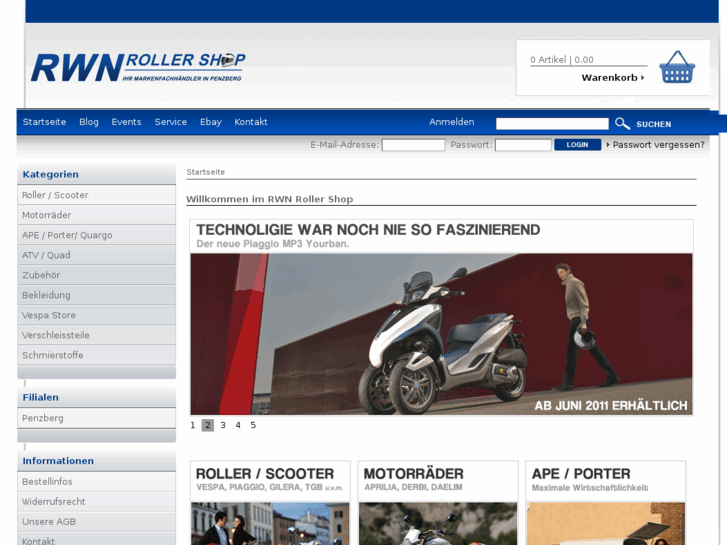
Task: Select the ATV / Quad category
Action: pos(96,255)
